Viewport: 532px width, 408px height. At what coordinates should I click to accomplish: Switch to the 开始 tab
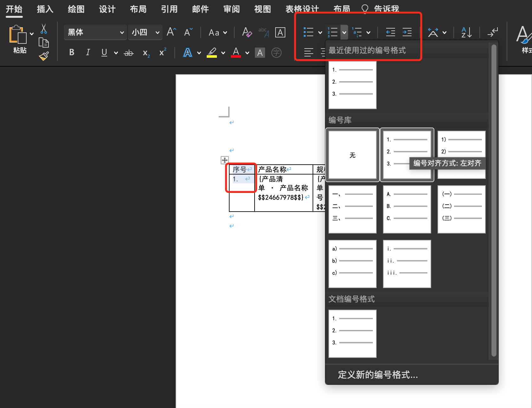(x=14, y=9)
